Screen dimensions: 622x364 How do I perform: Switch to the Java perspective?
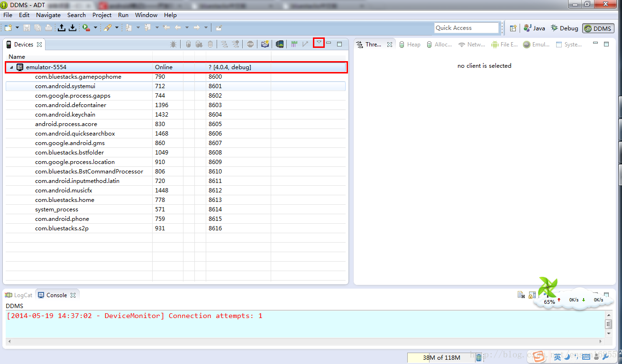click(534, 28)
